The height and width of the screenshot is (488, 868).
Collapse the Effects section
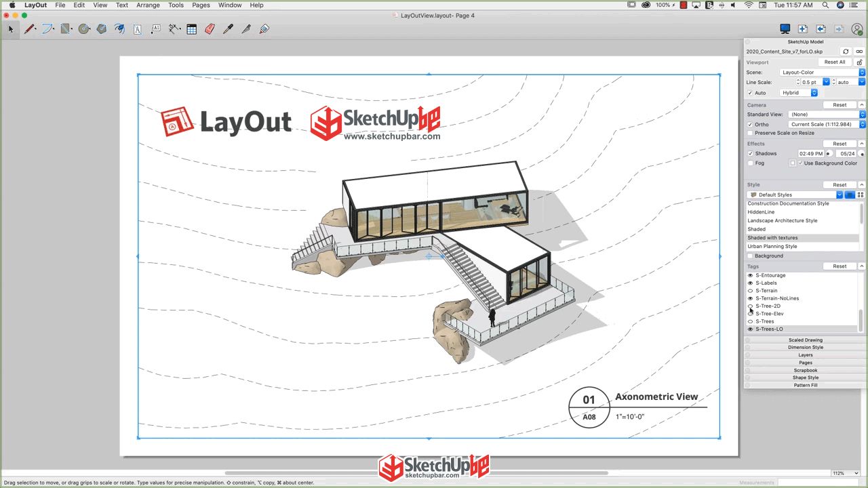pyautogui.click(x=862, y=144)
